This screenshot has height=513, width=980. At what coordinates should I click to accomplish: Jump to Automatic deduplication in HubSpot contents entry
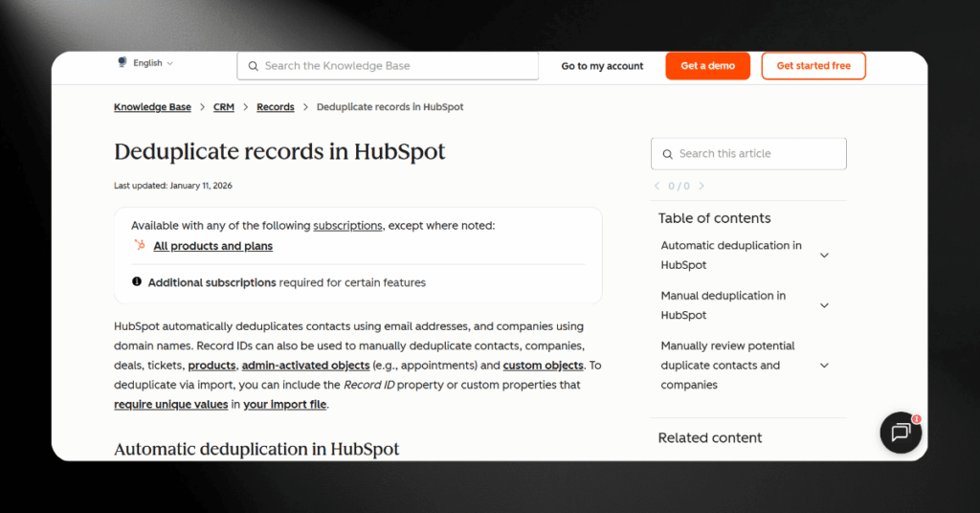coord(731,255)
